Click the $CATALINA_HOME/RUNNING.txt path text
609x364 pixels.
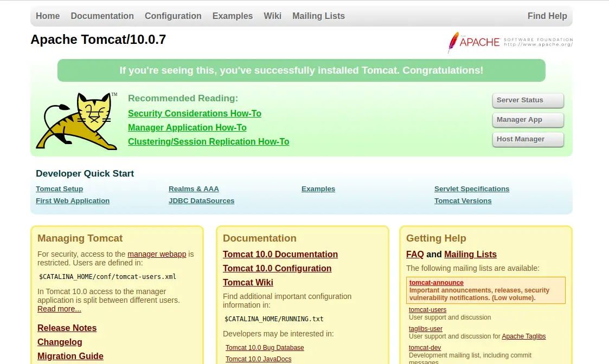pos(274,319)
